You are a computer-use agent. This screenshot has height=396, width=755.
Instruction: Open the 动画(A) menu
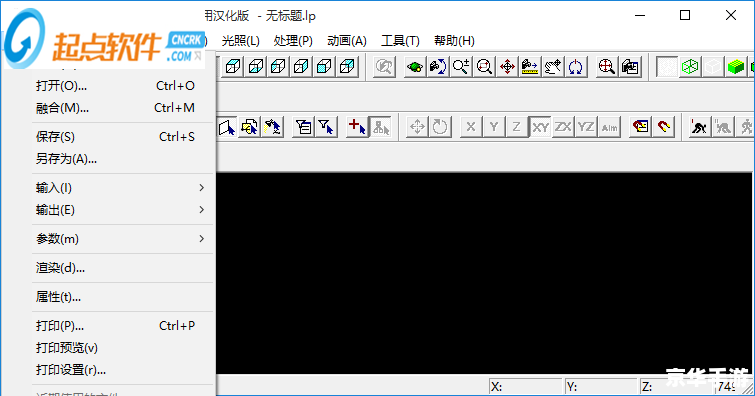pos(347,41)
